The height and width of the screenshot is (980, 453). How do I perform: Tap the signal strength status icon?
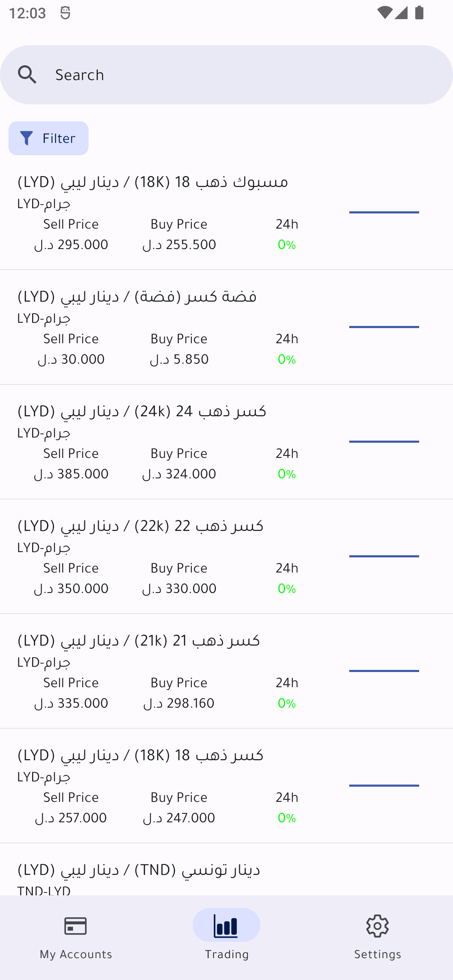(401, 13)
